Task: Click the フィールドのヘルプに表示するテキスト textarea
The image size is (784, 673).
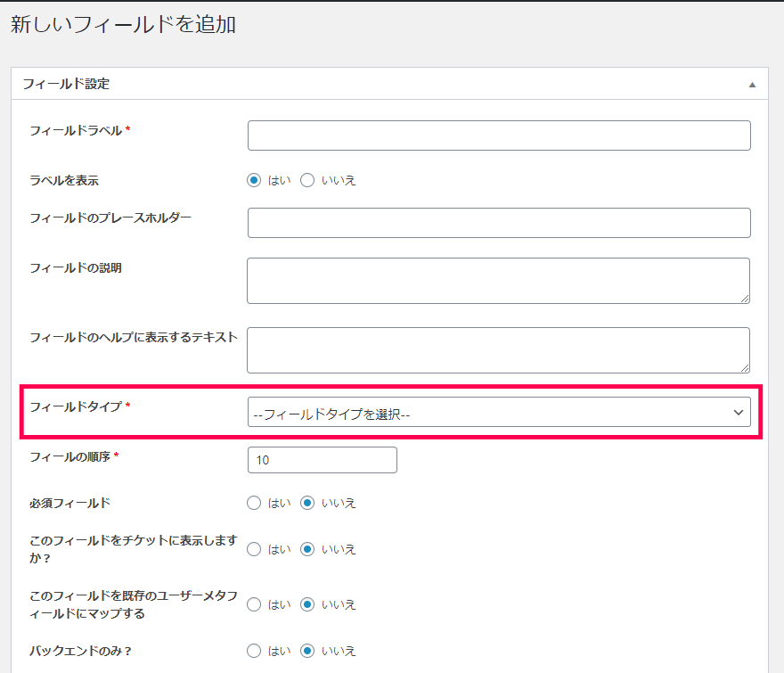Action: click(499, 350)
